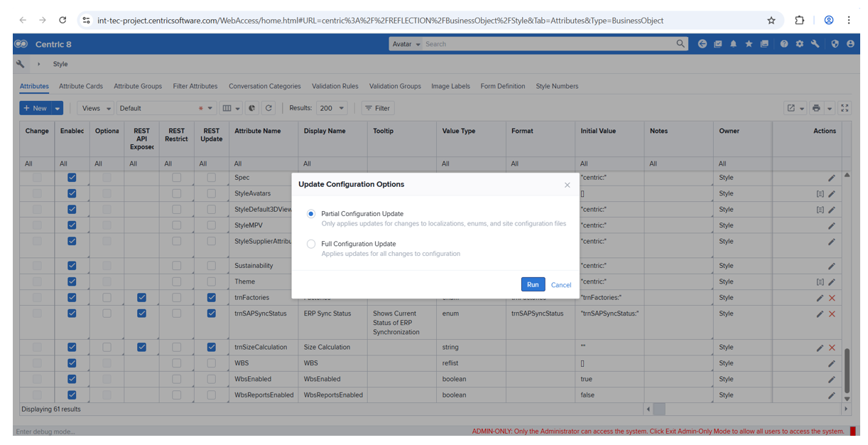Toggle Optional checkbox for trnFactories row
This screenshot has width=868, height=445.
107,298
